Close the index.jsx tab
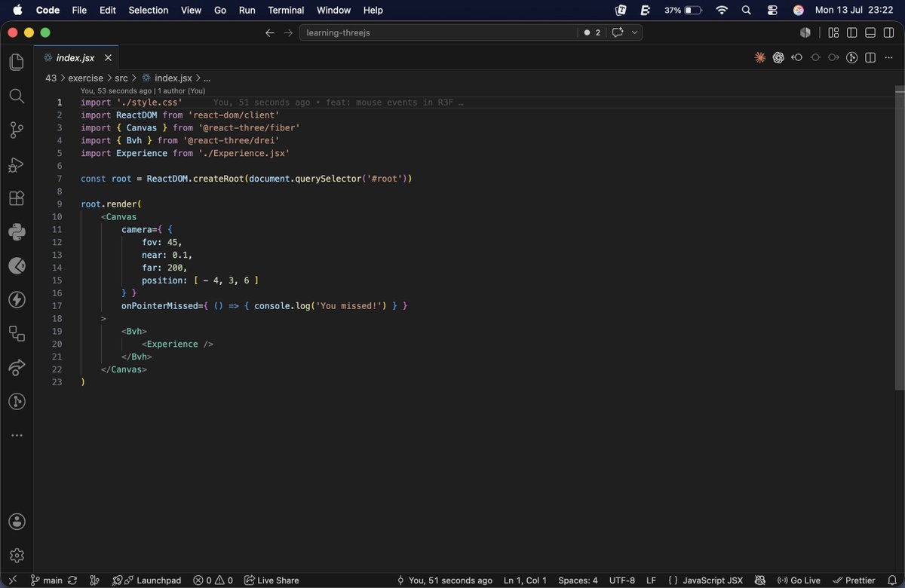 coord(108,57)
